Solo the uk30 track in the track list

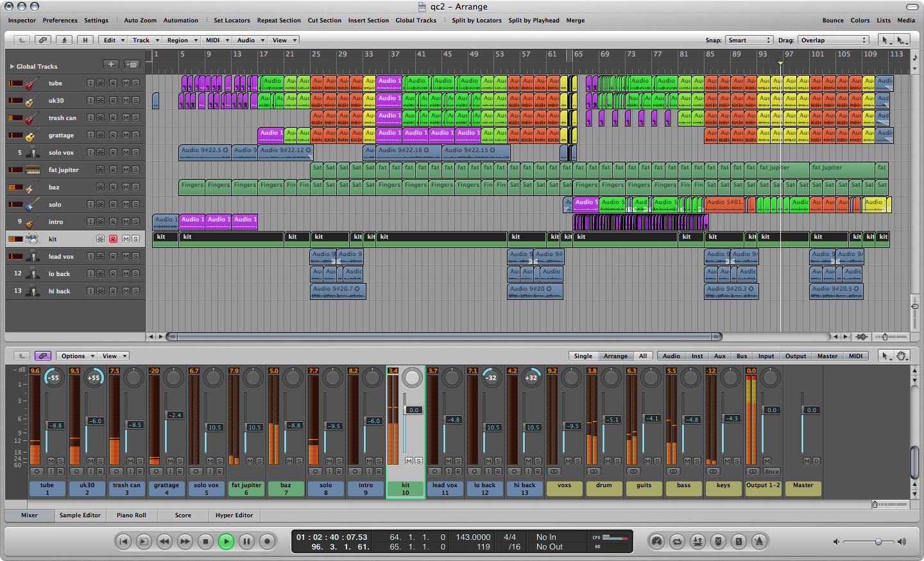(x=135, y=101)
